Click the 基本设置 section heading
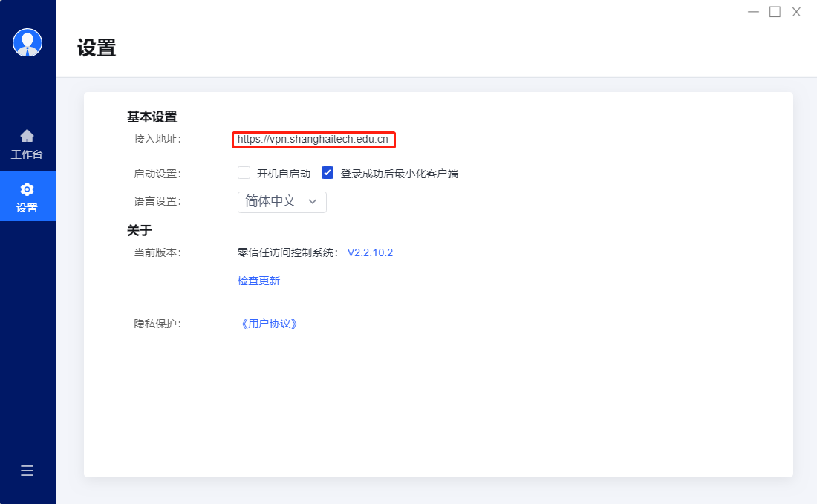The image size is (817, 504). tap(152, 117)
